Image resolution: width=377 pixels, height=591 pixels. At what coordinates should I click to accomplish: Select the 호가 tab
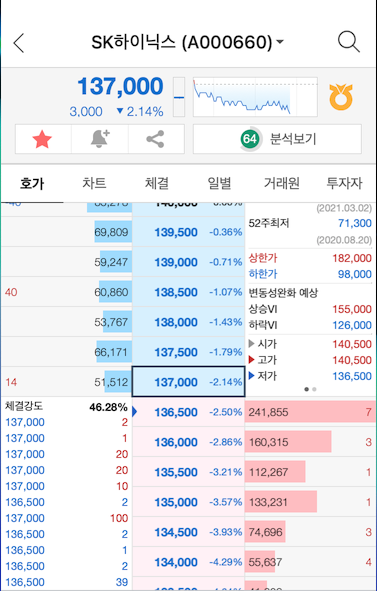pos(32,184)
